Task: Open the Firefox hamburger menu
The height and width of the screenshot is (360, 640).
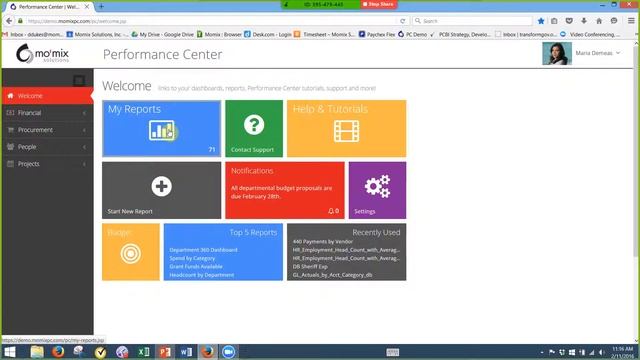Action: pyautogui.click(x=631, y=21)
